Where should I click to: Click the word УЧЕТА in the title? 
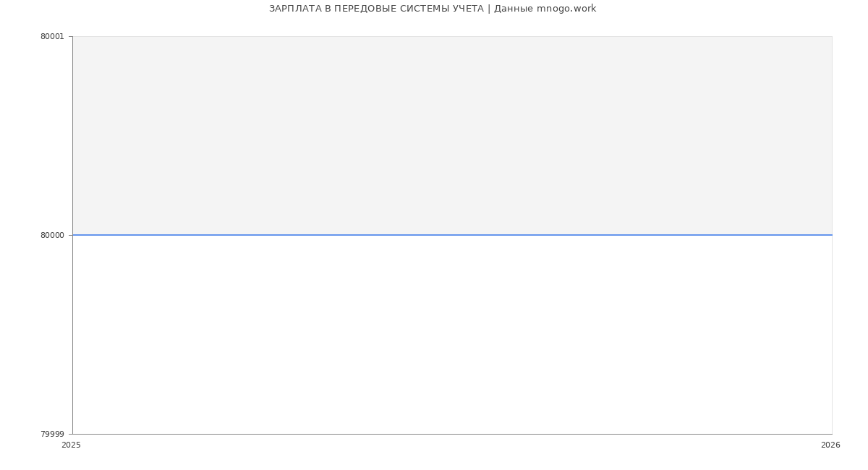tap(468, 9)
